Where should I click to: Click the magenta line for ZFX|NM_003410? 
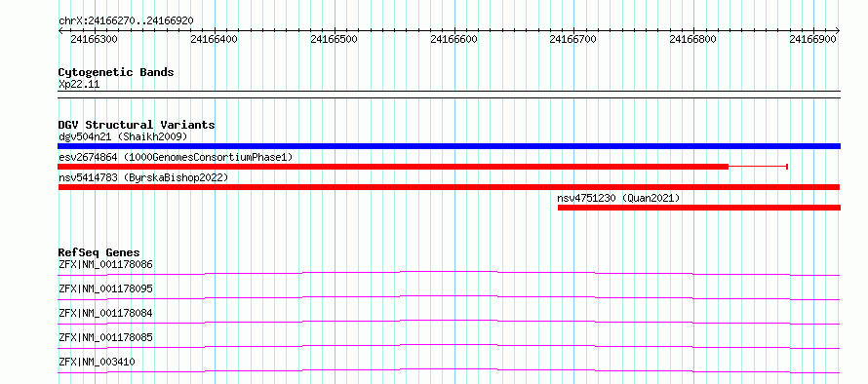point(449,369)
